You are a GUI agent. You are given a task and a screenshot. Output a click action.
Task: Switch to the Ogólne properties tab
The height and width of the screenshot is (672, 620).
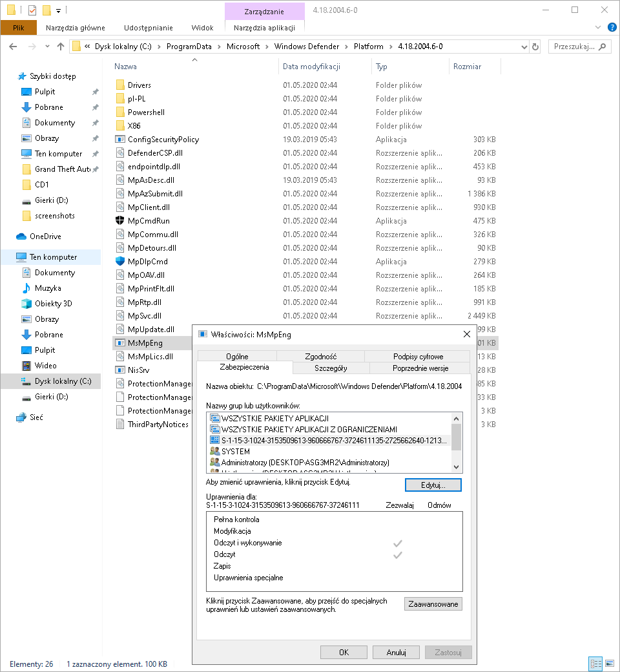pyautogui.click(x=237, y=357)
